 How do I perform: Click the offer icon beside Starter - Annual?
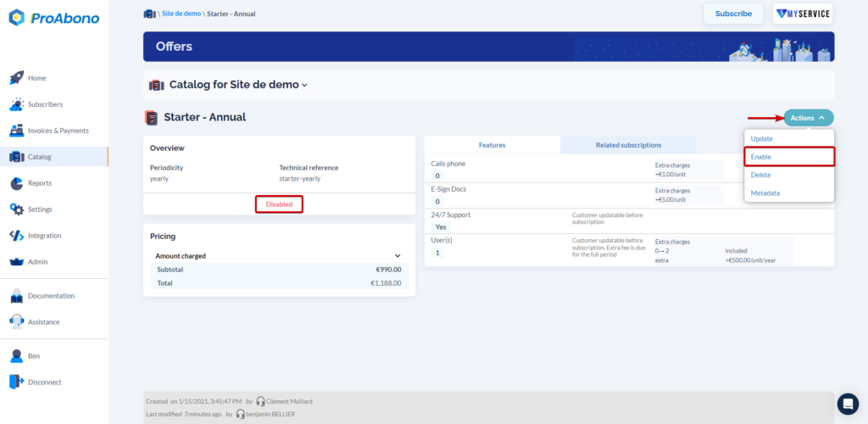[151, 117]
